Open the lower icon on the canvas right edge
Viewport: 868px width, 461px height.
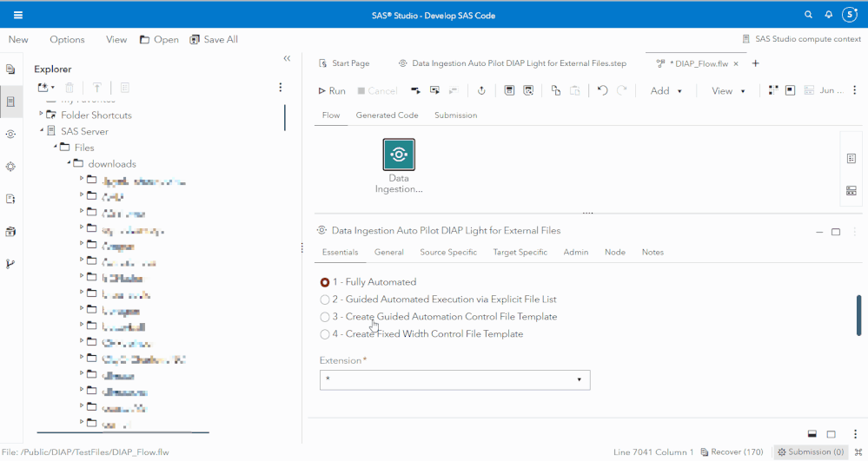tap(851, 191)
